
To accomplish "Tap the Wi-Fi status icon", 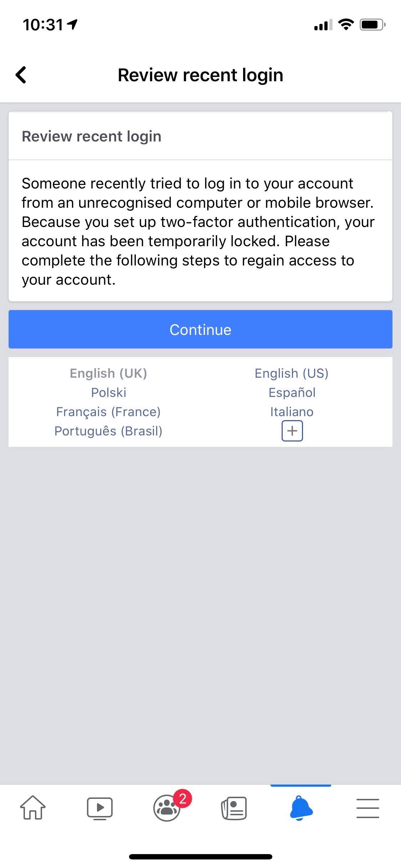I will (x=345, y=24).
